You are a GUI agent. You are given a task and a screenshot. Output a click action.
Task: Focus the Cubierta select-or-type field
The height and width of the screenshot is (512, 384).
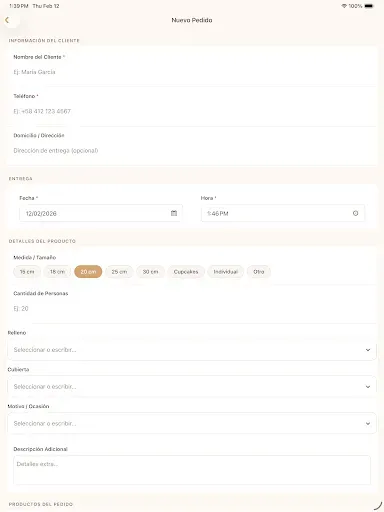pos(192,387)
